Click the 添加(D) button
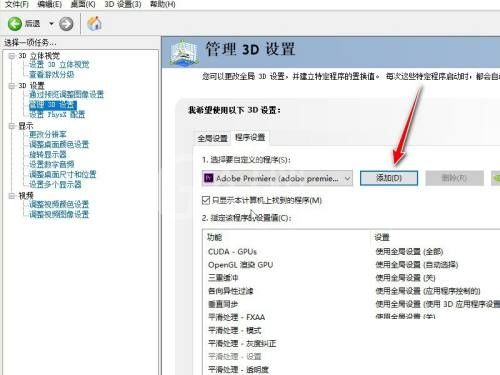500x375 pixels. 389,178
